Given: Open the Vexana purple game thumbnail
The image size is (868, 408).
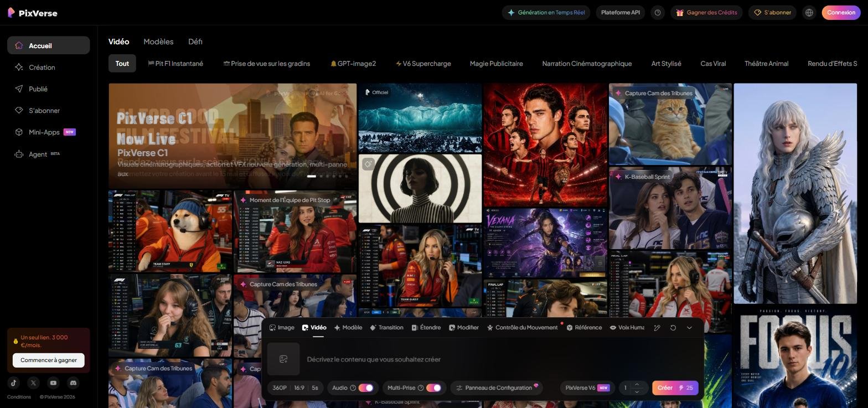Looking at the screenshot, I should tap(545, 243).
